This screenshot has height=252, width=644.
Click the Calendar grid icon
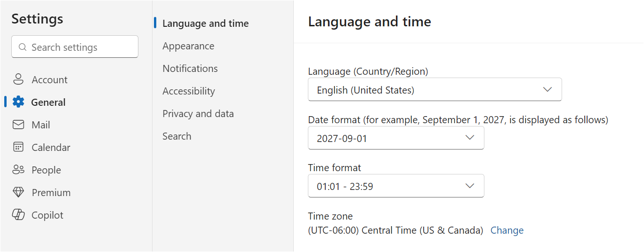tap(18, 147)
